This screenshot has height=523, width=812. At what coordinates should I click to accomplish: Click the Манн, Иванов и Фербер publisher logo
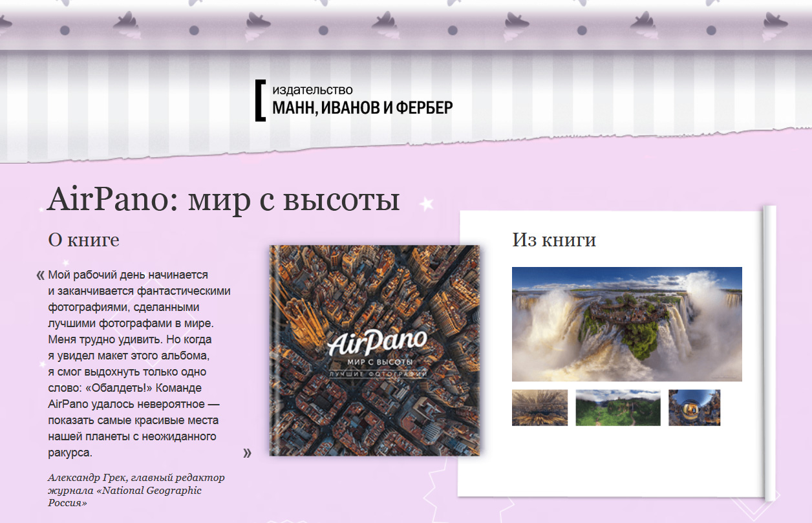[354, 100]
